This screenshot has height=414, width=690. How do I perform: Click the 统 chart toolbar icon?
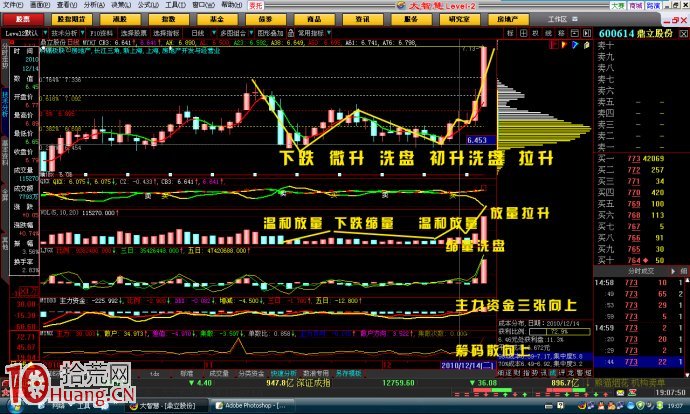click(x=548, y=33)
